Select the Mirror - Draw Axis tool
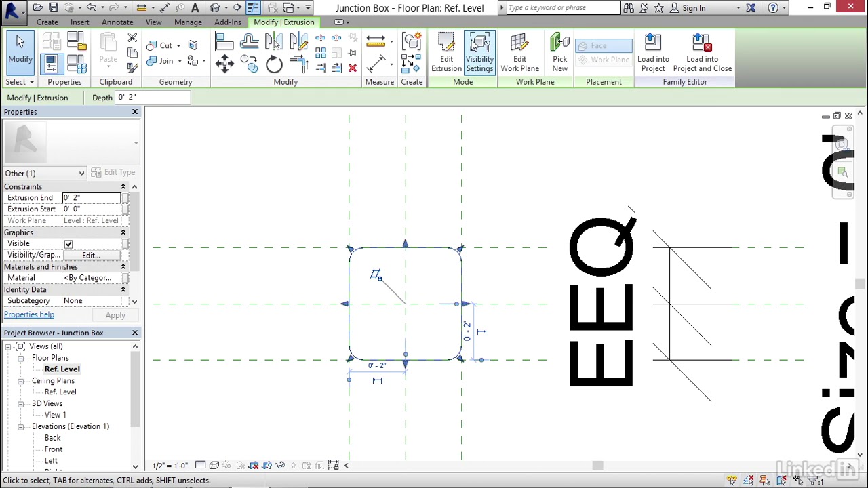The image size is (868, 488). point(298,42)
